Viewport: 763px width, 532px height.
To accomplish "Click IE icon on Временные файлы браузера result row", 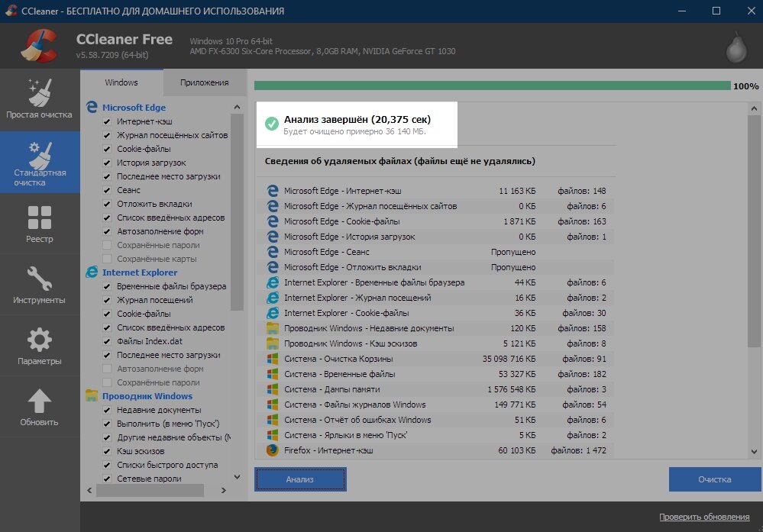I will (x=273, y=282).
